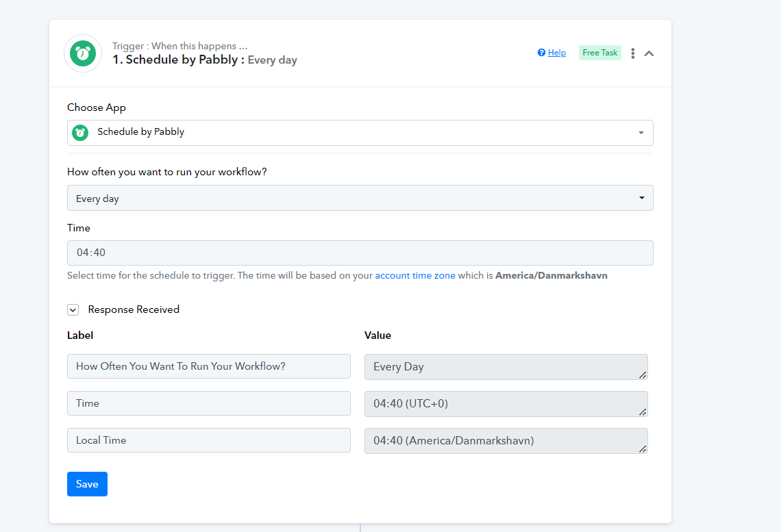Click the Free Task badge
Viewport: 781px width, 532px height.
click(x=599, y=53)
